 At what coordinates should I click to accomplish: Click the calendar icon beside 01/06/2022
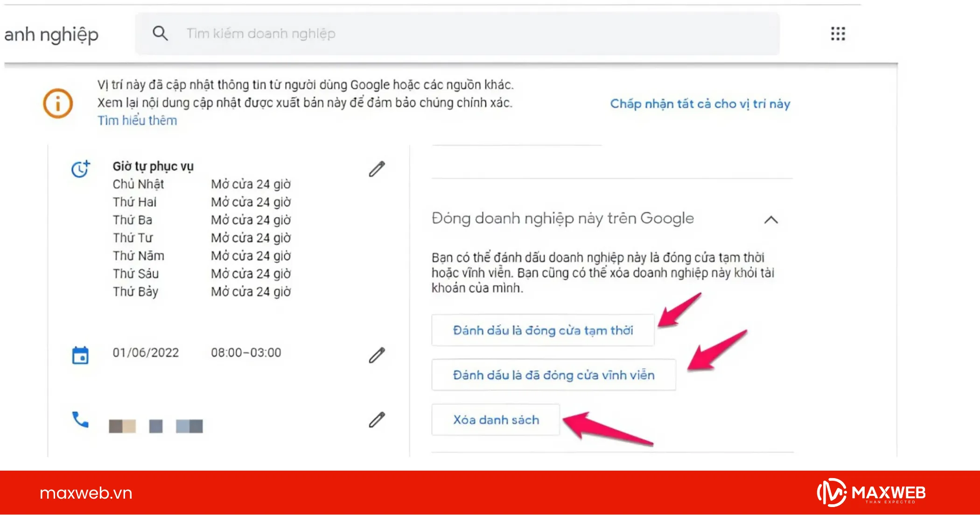(80, 355)
